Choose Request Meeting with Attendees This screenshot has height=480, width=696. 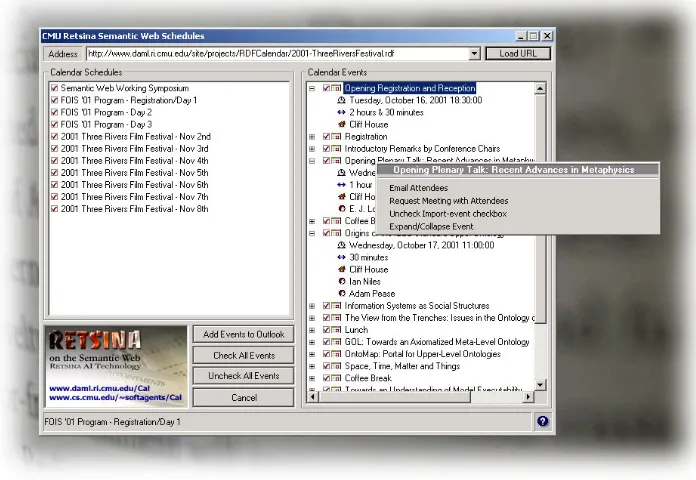[448, 201]
